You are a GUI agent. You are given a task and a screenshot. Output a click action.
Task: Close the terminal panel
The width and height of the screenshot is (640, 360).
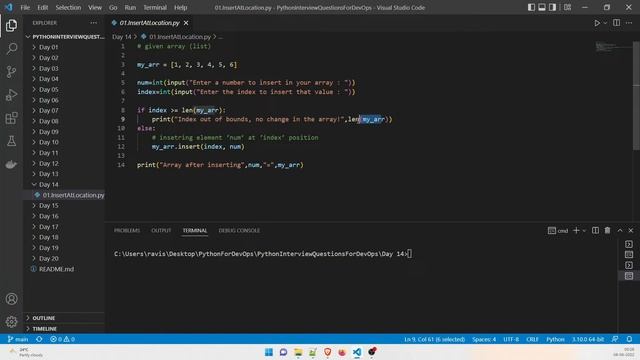click(631, 231)
